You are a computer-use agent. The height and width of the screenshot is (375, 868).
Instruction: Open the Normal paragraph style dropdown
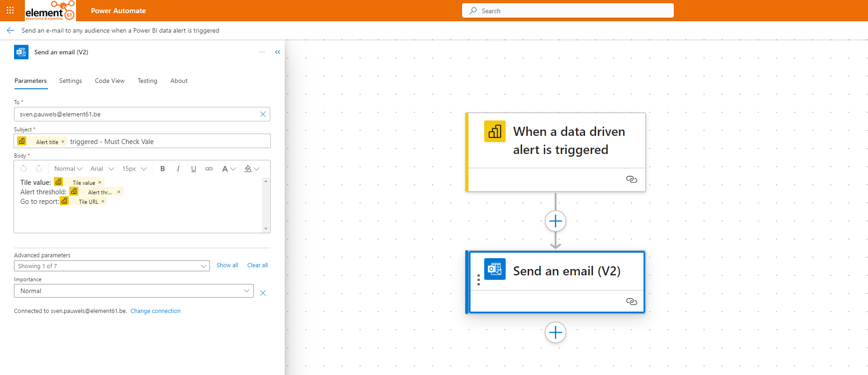click(68, 168)
